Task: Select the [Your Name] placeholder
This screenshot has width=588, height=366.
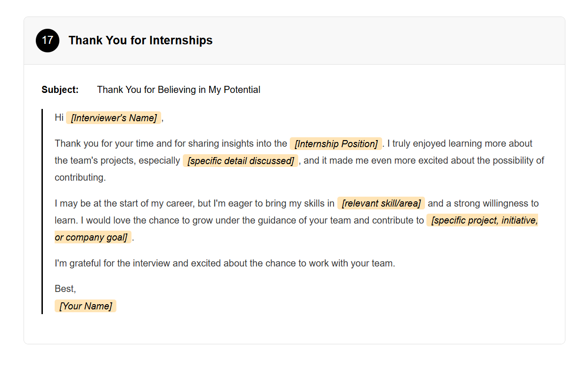Action: 85,306
